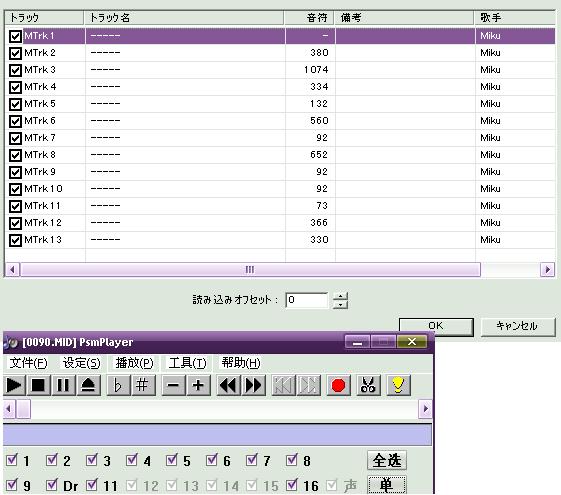Image resolution: width=561 pixels, height=495 pixels.
Task: Uncheck the MTrk 3 track checkbox
Action: pyautogui.click(x=15, y=70)
